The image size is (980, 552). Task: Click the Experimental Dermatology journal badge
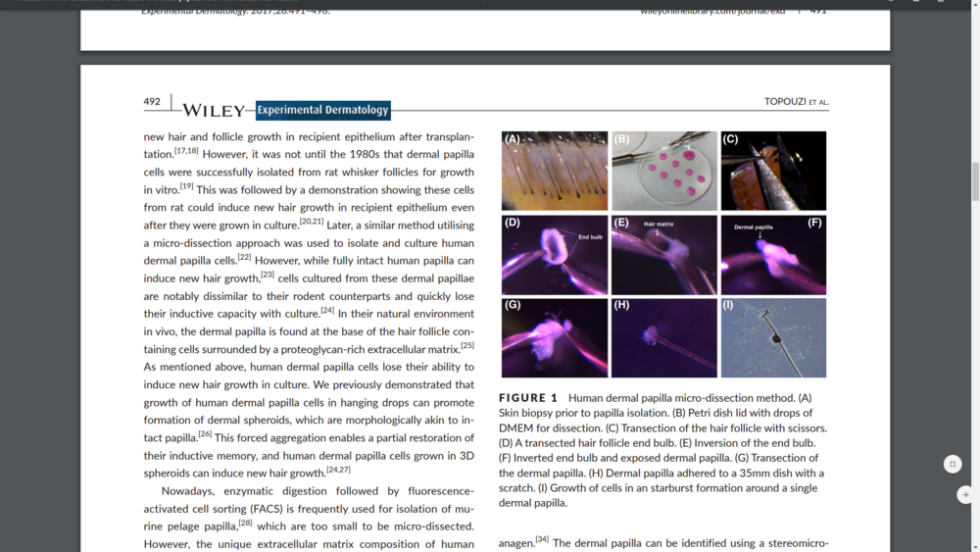[x=323, y=111]
